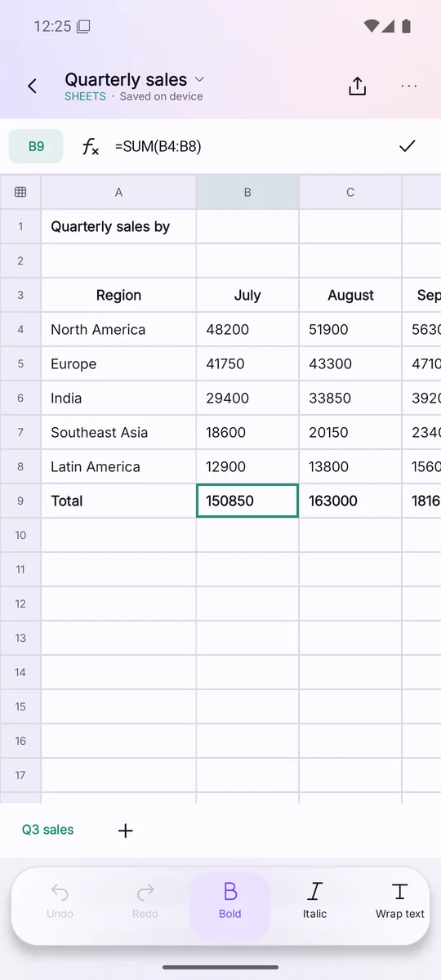Open the three-dot more options menu

(x=409, y=86)
